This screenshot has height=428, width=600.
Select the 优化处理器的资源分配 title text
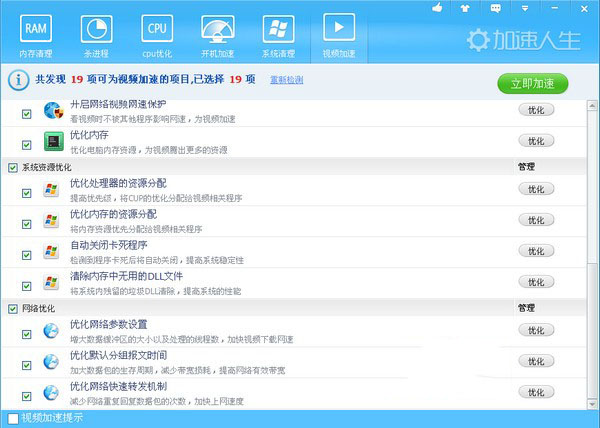(118, 184)
